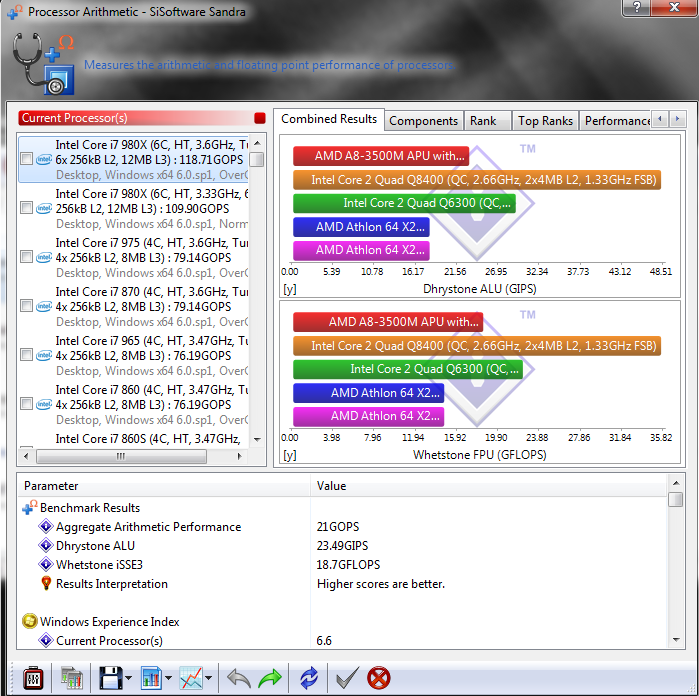The height and width of the screenshot is (696, 699).
Task: Open the save icon dropdown arrow
Action: tap(128, 678)
